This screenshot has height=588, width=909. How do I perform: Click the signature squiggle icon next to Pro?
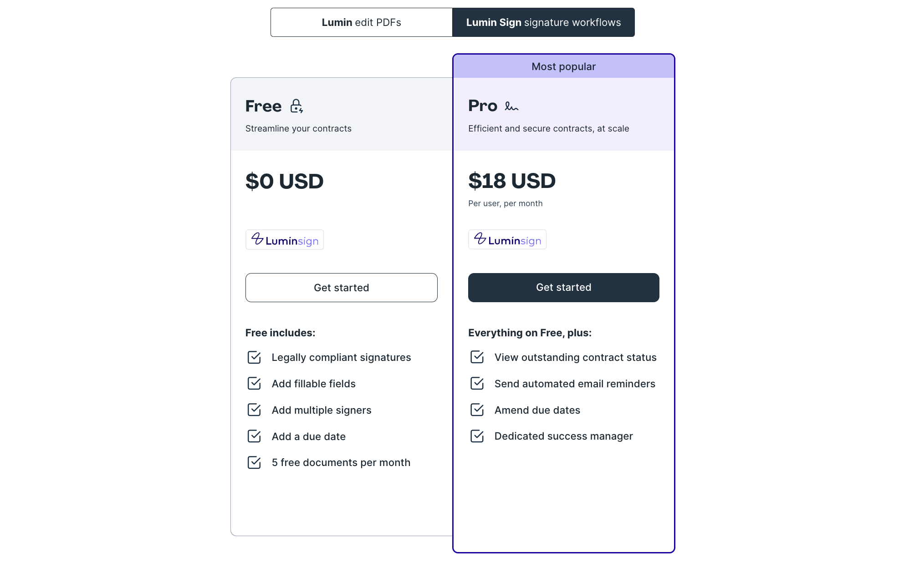pos(511,106)
